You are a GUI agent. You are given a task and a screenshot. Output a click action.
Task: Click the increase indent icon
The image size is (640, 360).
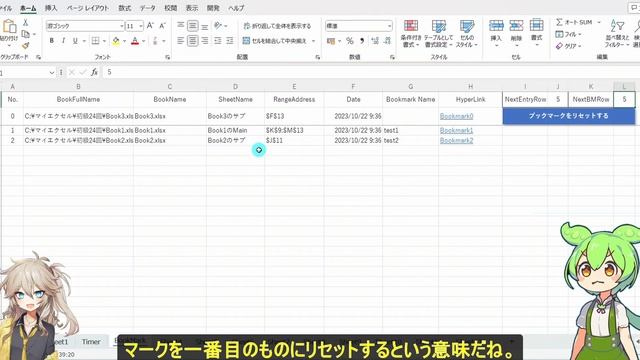point(230,40)
